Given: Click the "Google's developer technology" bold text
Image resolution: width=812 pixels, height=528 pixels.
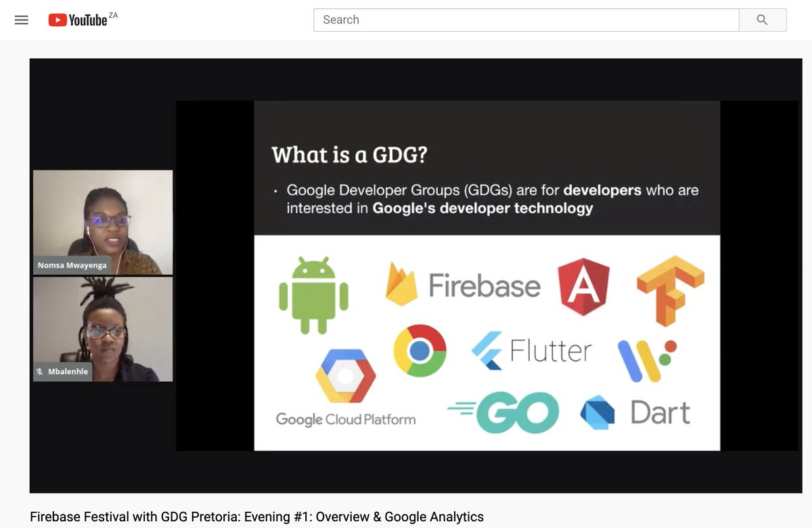Looking at the screenshot, I should click(482, 208).
